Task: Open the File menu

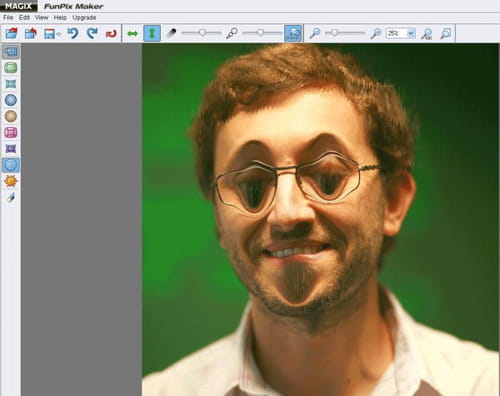Action: pyautogui.click(x=8, y=18)
